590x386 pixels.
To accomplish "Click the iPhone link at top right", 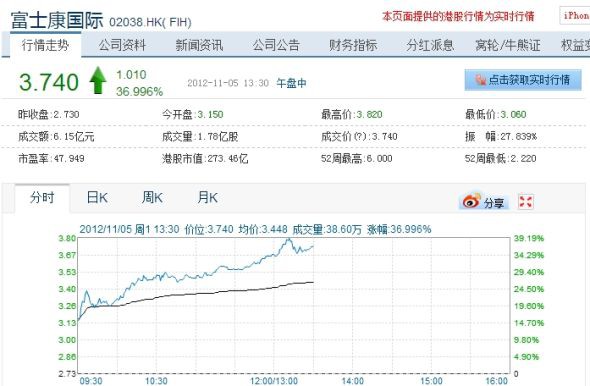I will click(576, 16).
